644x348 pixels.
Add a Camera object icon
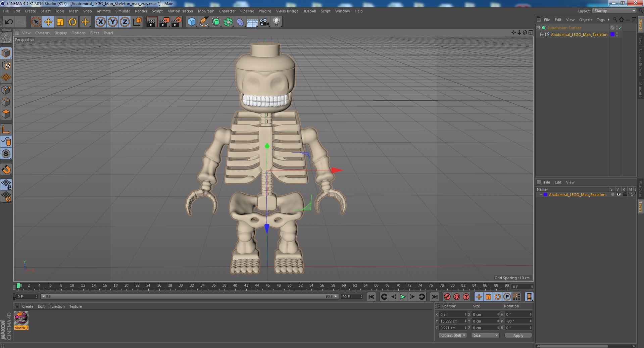(264, 22)
